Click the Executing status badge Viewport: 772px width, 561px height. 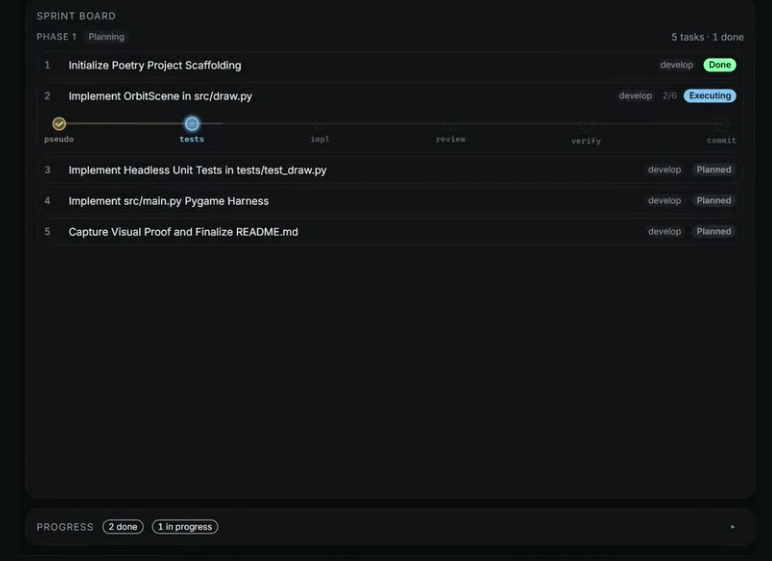click(710, 96)
